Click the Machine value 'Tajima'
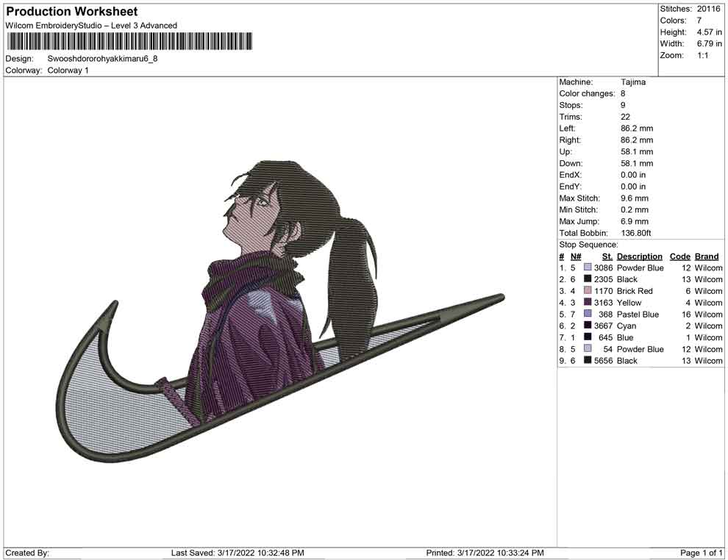This screenshot has width=728, height=560. 633,82
